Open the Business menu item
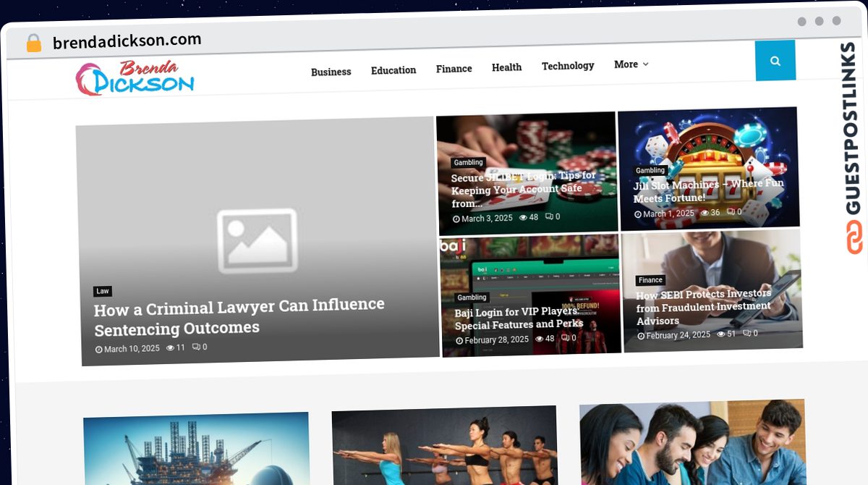Viewport: 868px width, 485px height. coord(331,72)
